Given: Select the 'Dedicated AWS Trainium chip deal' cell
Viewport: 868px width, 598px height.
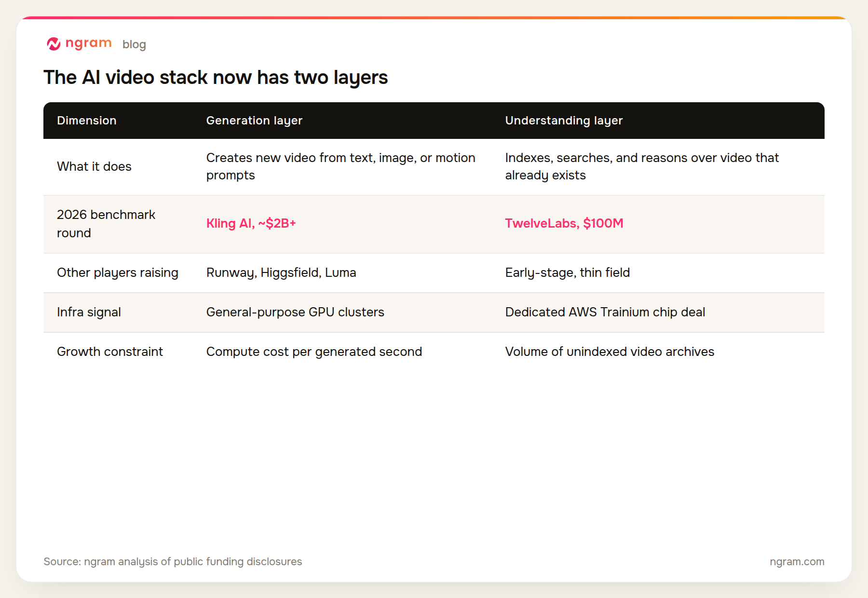Looking at the screenshot, I should (605, 312).
